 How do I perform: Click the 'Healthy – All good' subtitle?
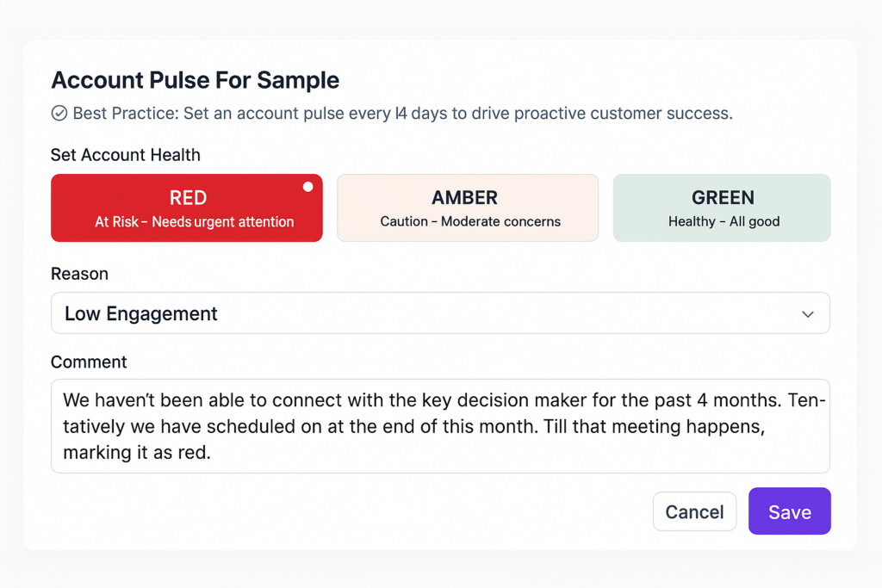(724, 221)
